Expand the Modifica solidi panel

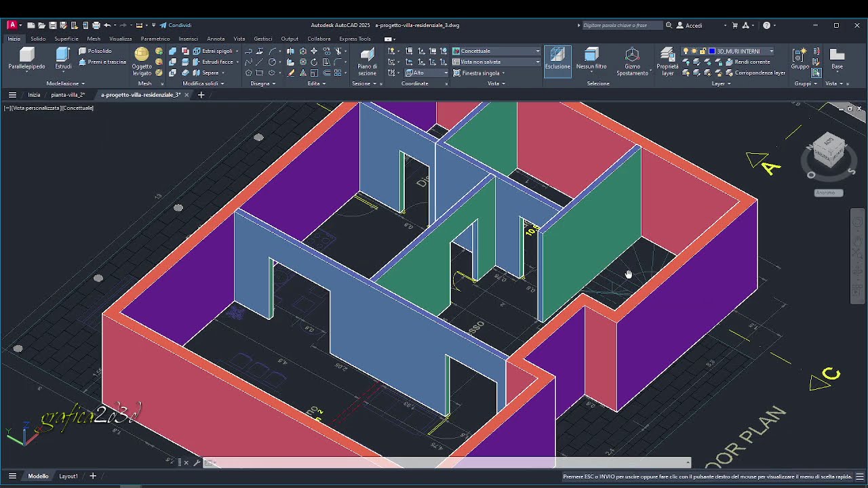click(203, 83)
